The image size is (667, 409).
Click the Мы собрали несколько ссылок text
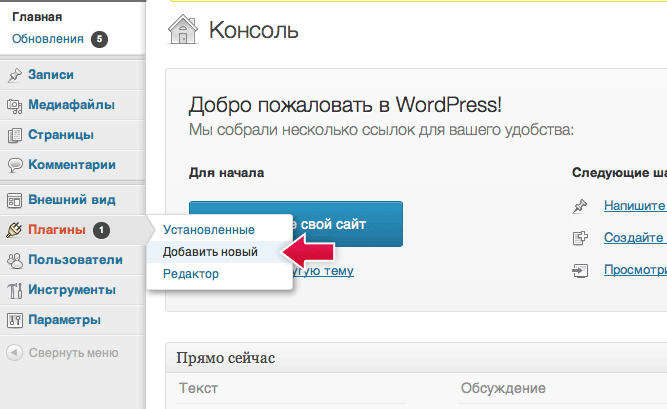pos(381,129)
